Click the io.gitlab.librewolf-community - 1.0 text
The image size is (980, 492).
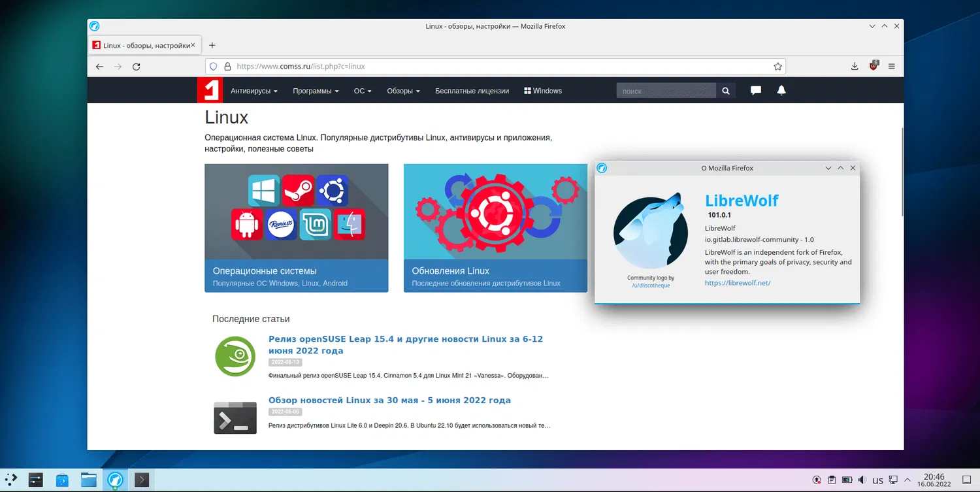[x=759, y=240]
